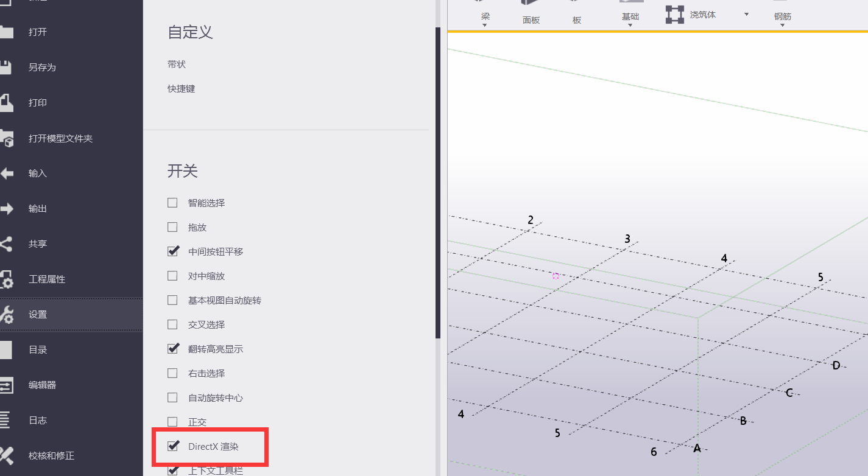Enable the 智能选择 checkbox
Viewport: 868px width, 476px height.
point(172,203)
